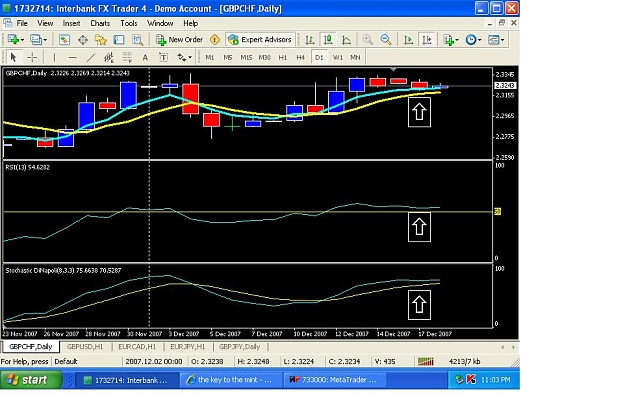Open the Help menu
Image resolution: width=625 pixels, height=405 pixels.
191,23
